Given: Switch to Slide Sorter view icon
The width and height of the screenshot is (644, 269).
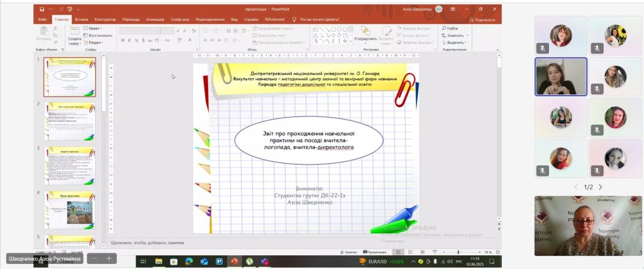Looking at the screenshot, I should coord(410,252).
